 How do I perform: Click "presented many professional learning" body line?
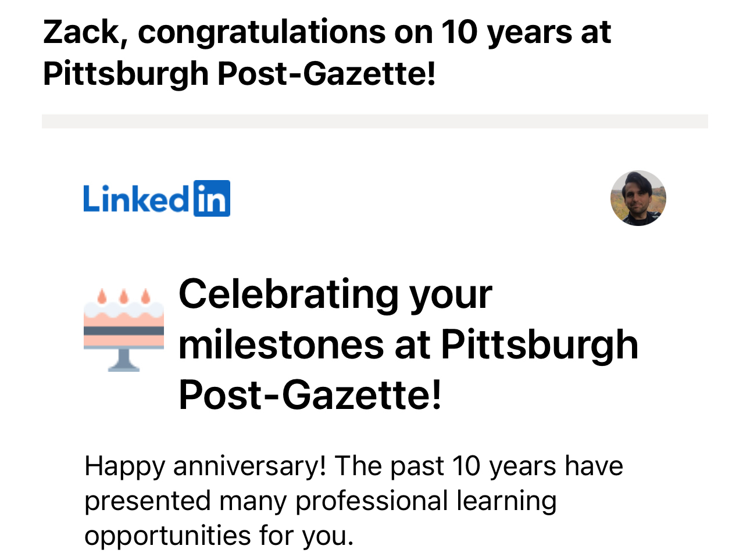click(320, 501)
